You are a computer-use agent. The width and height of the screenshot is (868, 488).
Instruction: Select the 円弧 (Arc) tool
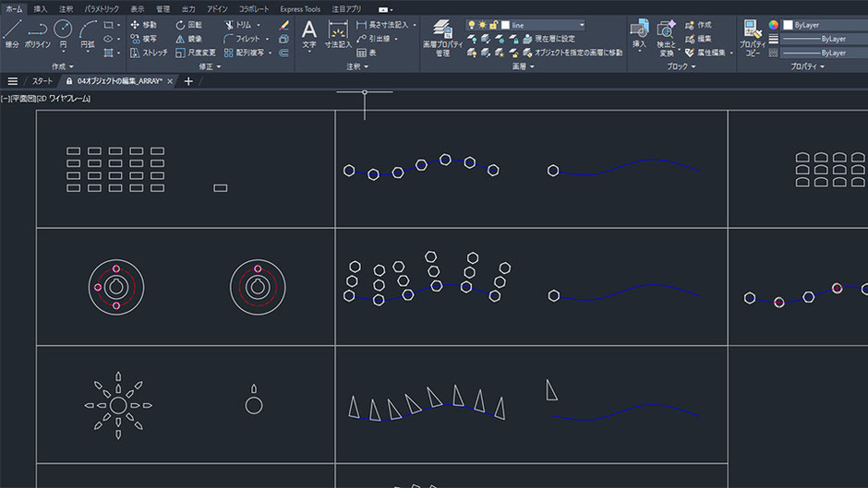pos(88,32)
